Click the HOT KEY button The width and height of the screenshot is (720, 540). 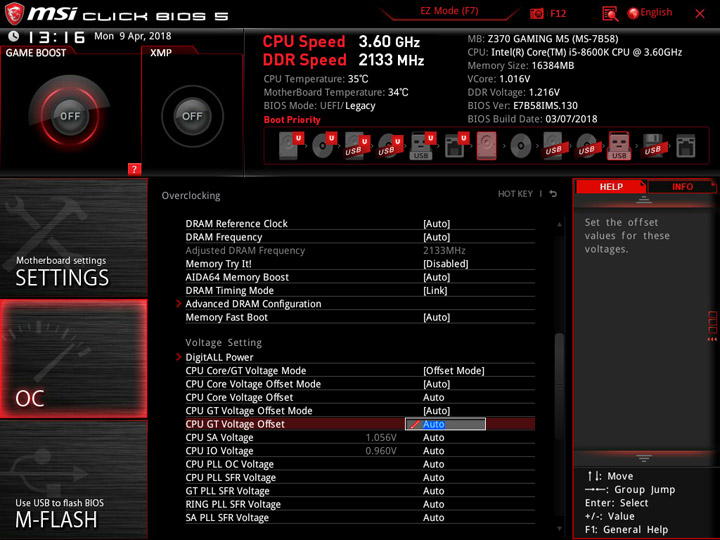click(515, 194)
